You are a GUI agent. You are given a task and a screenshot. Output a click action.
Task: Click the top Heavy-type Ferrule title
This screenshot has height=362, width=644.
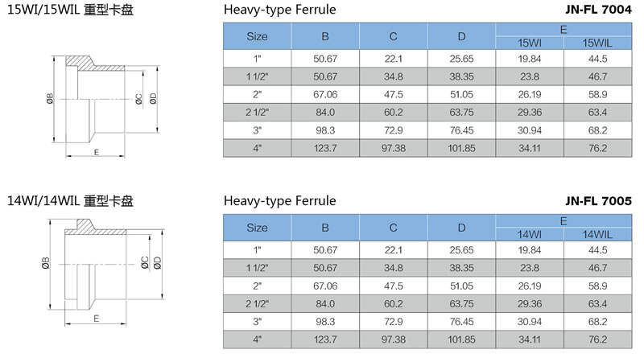tap(279, 10)
